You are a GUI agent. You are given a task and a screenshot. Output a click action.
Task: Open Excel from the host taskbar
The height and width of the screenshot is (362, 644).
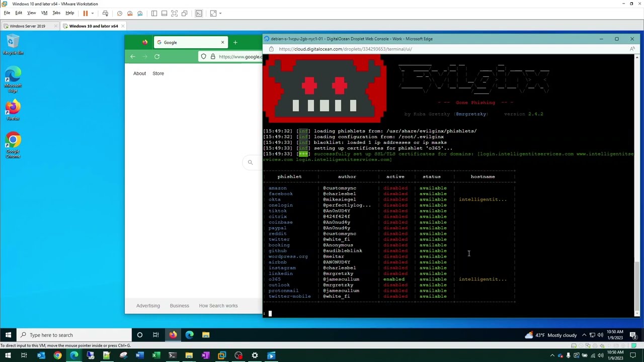(156, 355)
